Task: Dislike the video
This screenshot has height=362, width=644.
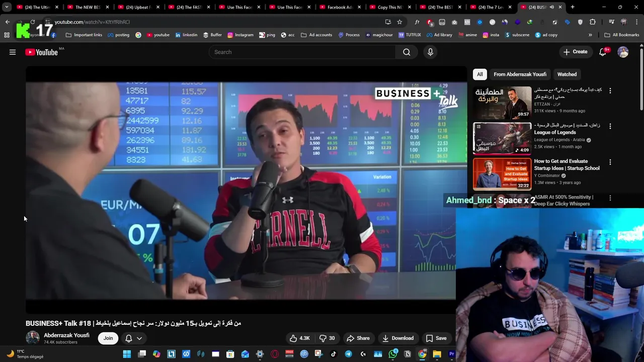Action: [327, 338]
